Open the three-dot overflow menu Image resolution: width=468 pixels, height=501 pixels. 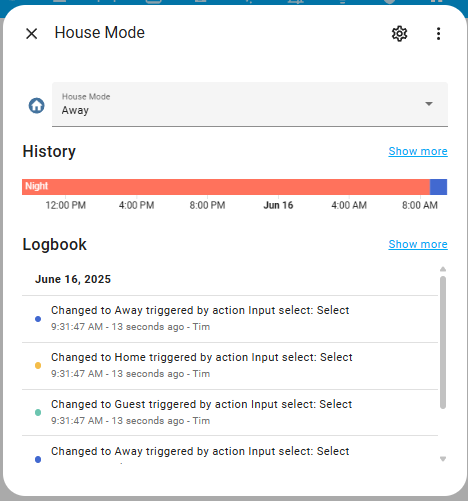438,34
